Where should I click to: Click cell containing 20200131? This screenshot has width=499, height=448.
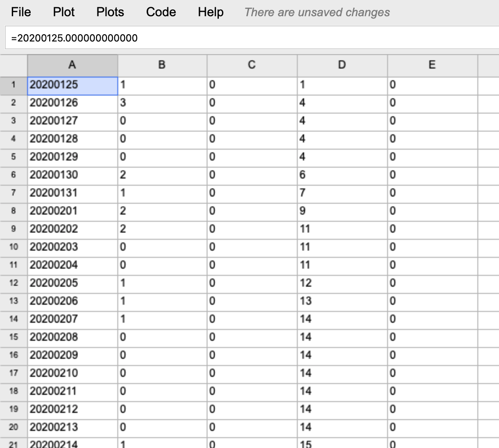(73, 194)
